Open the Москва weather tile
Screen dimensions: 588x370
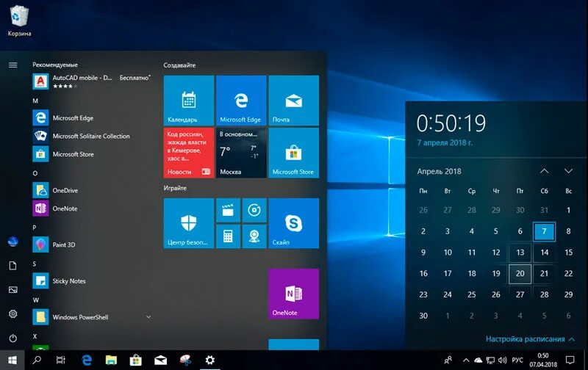[x=241, y=153]
